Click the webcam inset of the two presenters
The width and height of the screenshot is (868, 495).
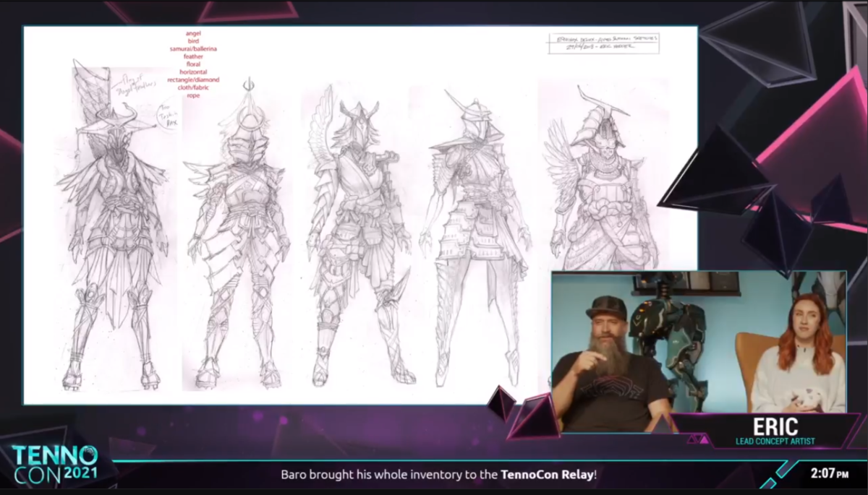pos(699,352)
